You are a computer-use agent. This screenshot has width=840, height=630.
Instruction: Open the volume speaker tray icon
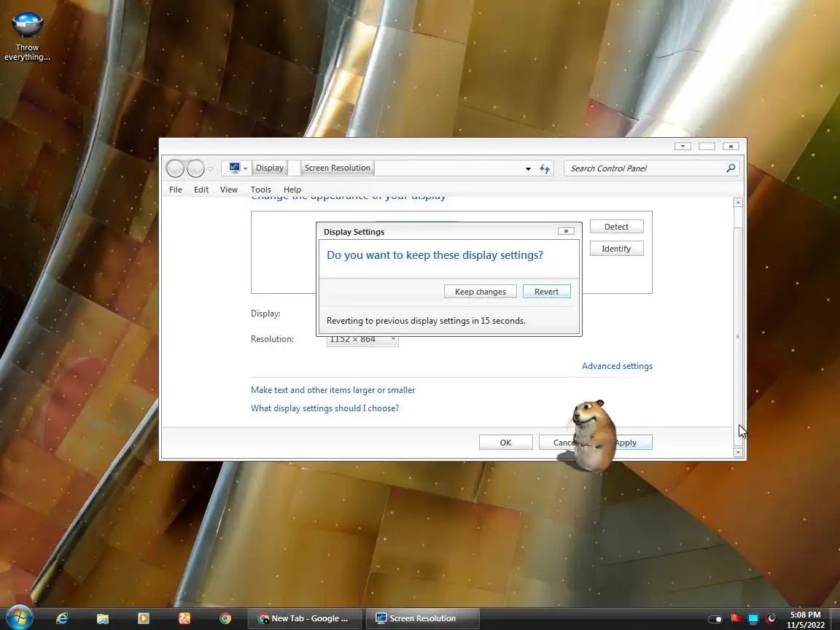click(x=771, y=618)
